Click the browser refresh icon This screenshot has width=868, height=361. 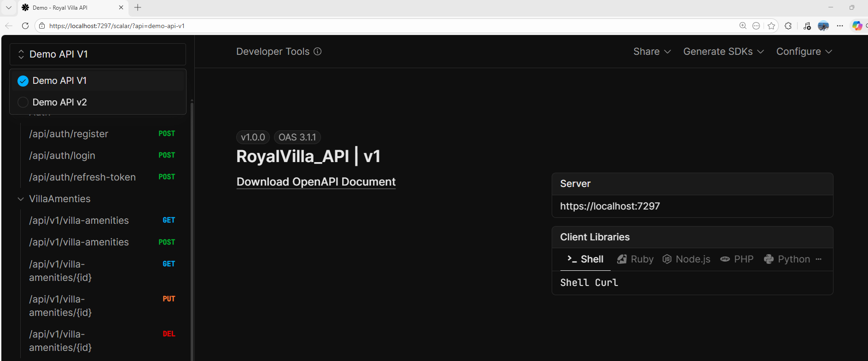click(25, 26)
